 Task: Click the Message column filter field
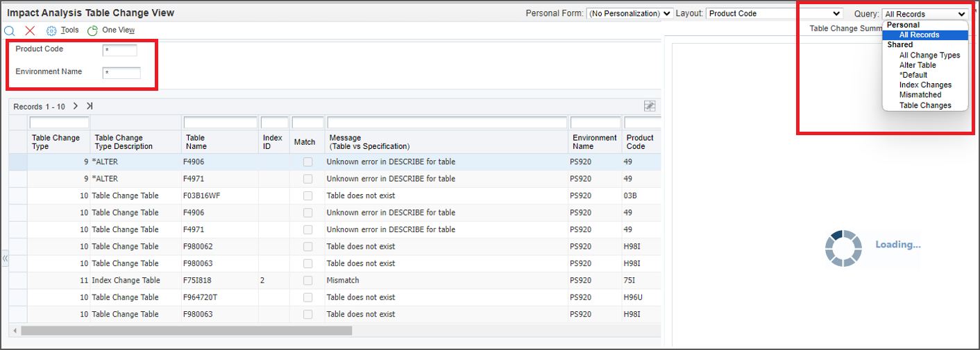click(447, 123)
